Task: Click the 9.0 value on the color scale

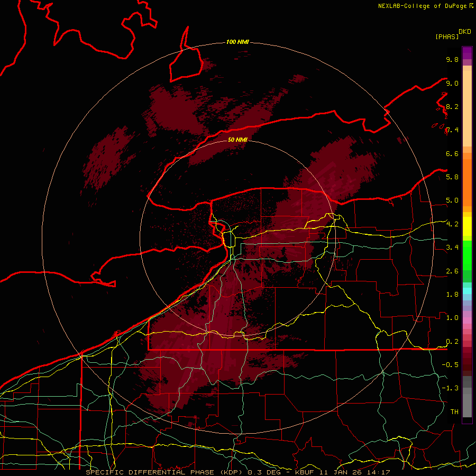Action: tap(452, 83)
